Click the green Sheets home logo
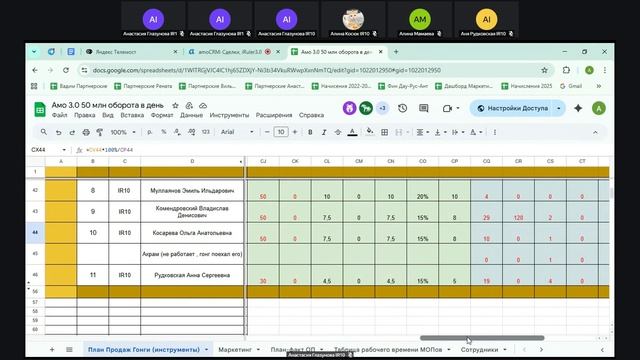 tap(40, 109)
